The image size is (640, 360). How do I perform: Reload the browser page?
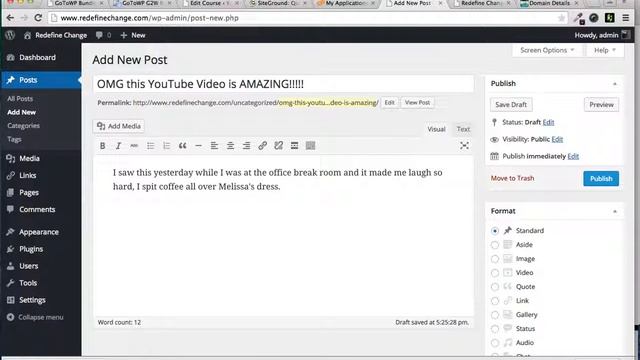(x=38, y=18)
